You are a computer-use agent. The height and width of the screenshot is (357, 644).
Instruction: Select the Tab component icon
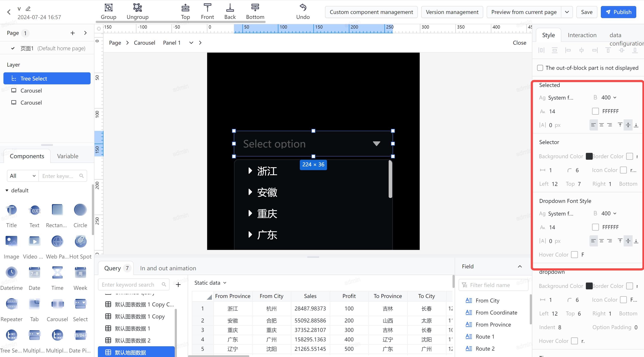35,304
